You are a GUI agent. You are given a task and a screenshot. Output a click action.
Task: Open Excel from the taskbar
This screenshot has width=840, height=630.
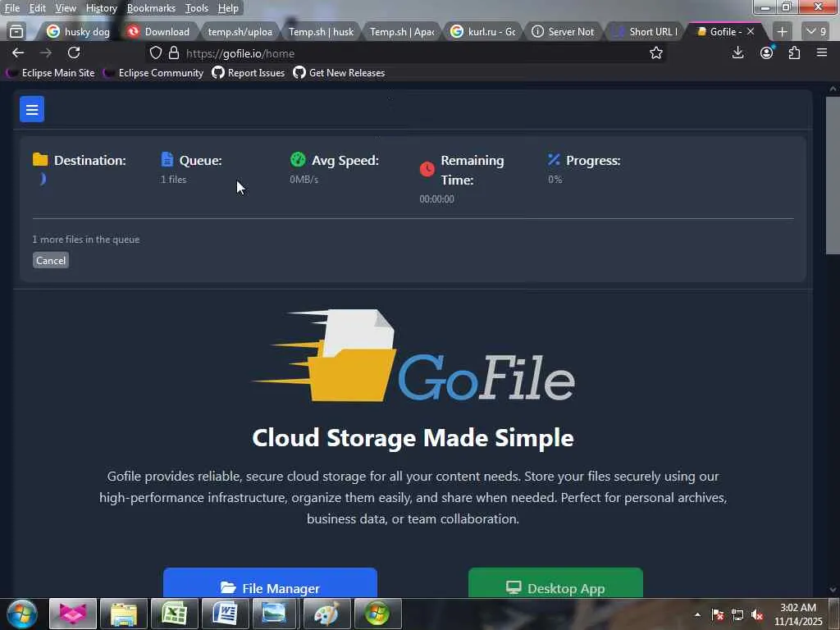175,614
